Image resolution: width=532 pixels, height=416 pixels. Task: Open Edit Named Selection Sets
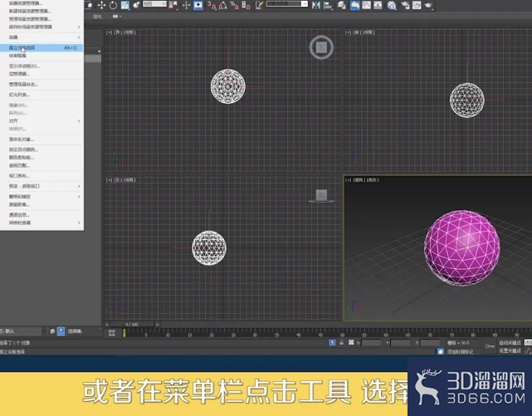click(x=259, y=5)
